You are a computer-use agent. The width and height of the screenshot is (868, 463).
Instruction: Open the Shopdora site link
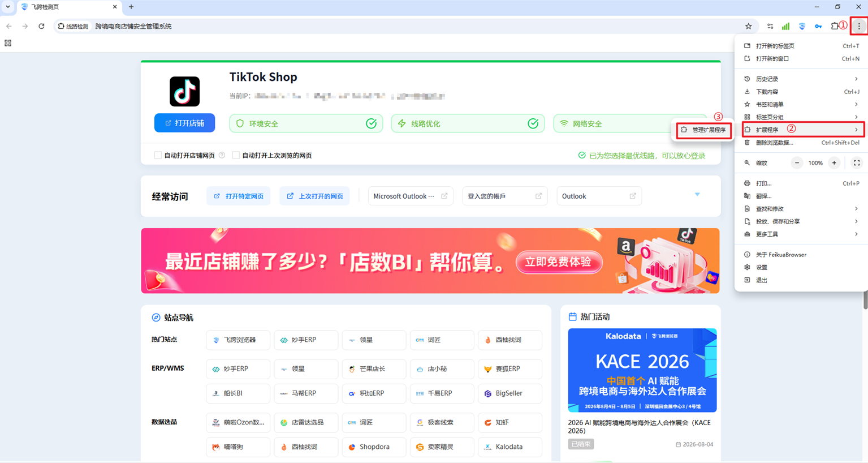374,447
